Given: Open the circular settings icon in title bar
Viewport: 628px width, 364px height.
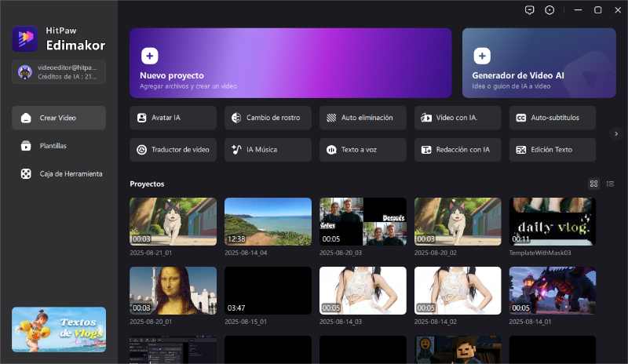Looking at the screenshot, I should pyautogui.click(x=549, y=10).
